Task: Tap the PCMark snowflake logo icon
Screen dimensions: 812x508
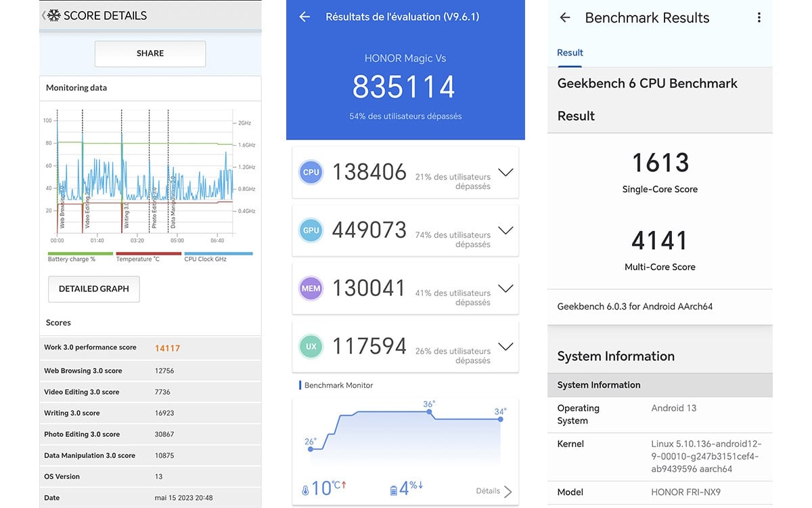Action: click(53, 15)
